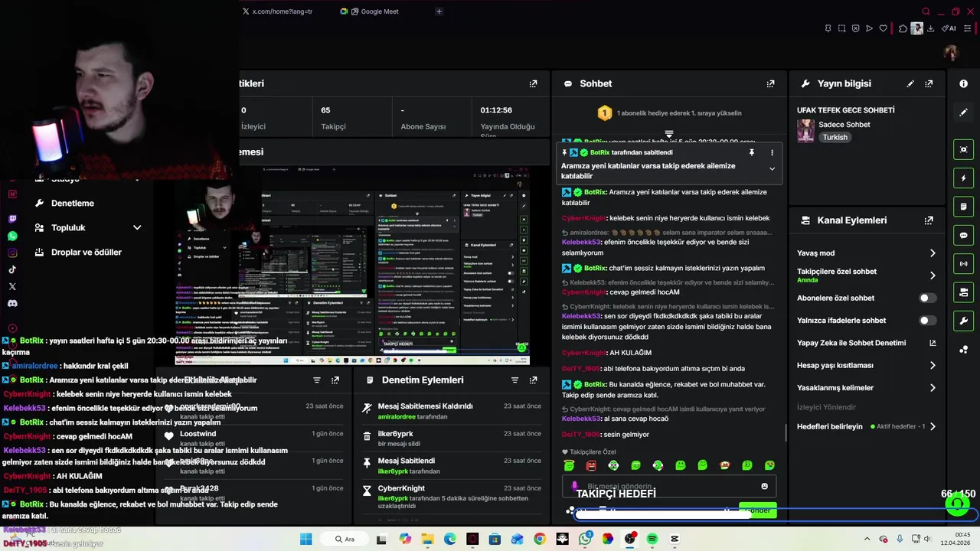Screen dimensions: 980x551
Task: Expand the pinned message chevron
Action: click(x=772, y=168)
